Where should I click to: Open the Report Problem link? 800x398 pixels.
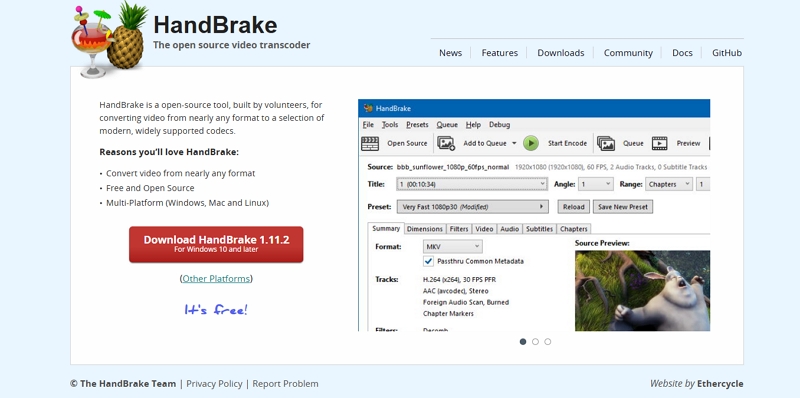285,384
